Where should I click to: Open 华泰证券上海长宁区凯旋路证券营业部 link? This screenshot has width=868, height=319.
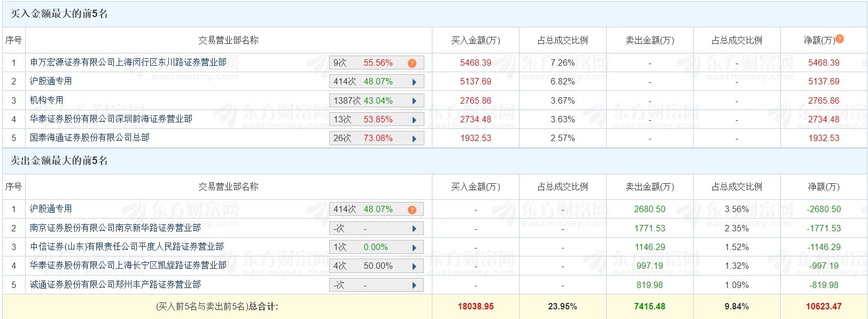128,266
